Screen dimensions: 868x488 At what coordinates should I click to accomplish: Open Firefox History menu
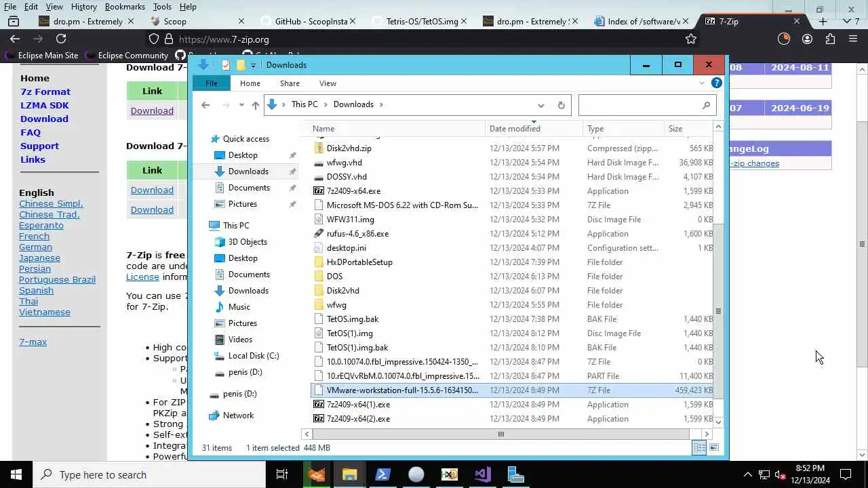click(x=84, y=7)
